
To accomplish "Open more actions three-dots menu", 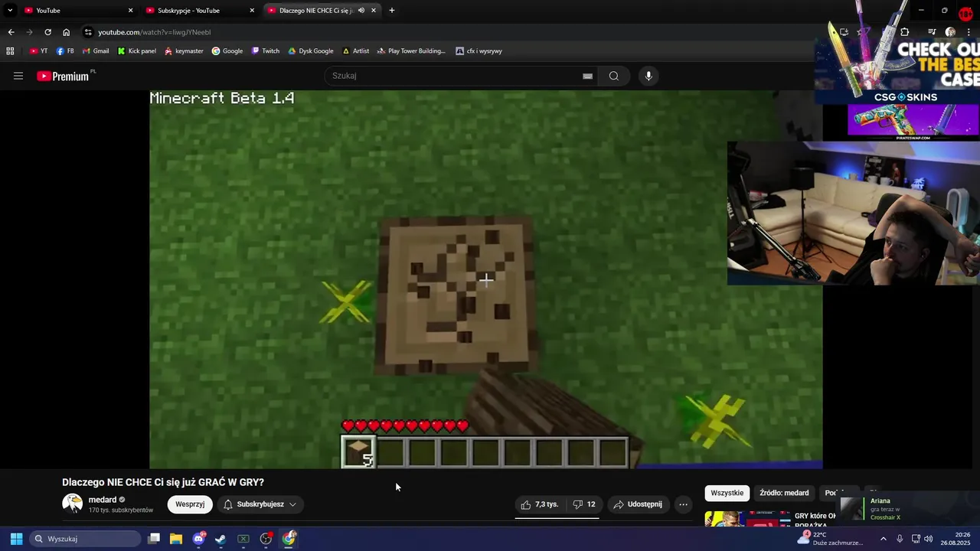I will [684, 504].
